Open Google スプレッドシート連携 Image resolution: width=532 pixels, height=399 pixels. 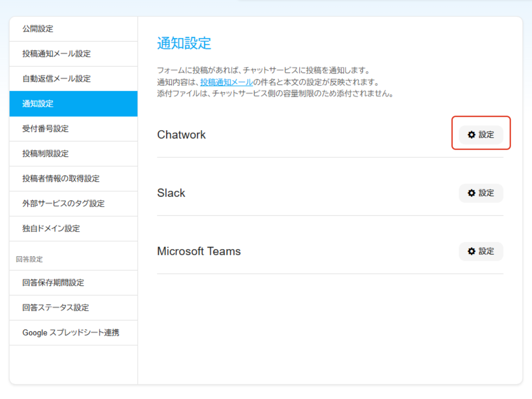(73, 332)
